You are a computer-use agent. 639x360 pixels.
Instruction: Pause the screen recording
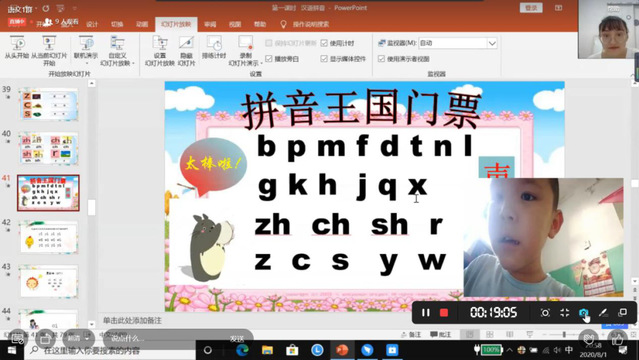(425, 313)
